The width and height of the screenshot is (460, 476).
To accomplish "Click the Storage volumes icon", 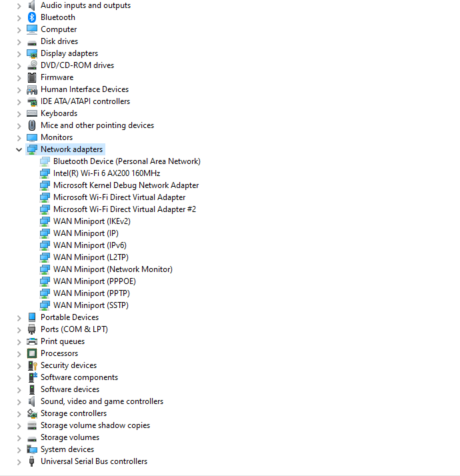I will tap(32, 439).
